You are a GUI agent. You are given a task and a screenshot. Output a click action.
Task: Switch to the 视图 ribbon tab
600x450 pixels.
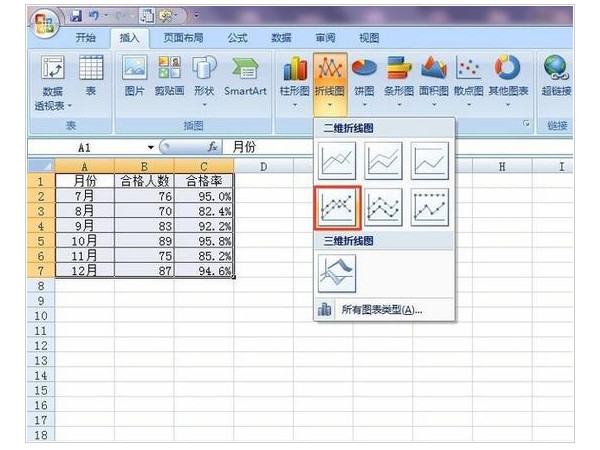tap(369, 38)
